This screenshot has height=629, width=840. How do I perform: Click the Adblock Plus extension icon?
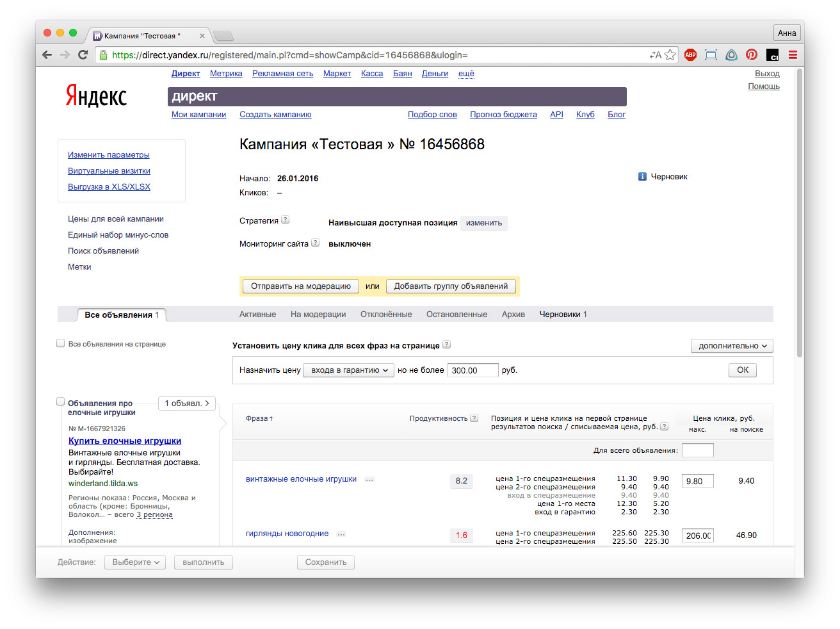(x=690, y=55)
